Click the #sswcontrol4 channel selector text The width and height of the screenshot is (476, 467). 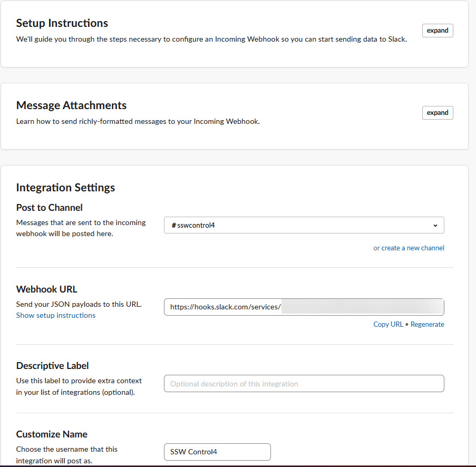[x=193, y=225]
